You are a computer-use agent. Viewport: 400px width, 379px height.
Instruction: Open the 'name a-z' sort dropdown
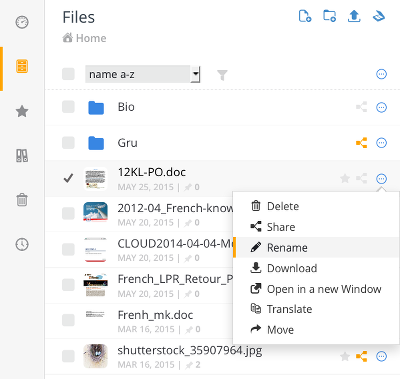pos(143,74)
